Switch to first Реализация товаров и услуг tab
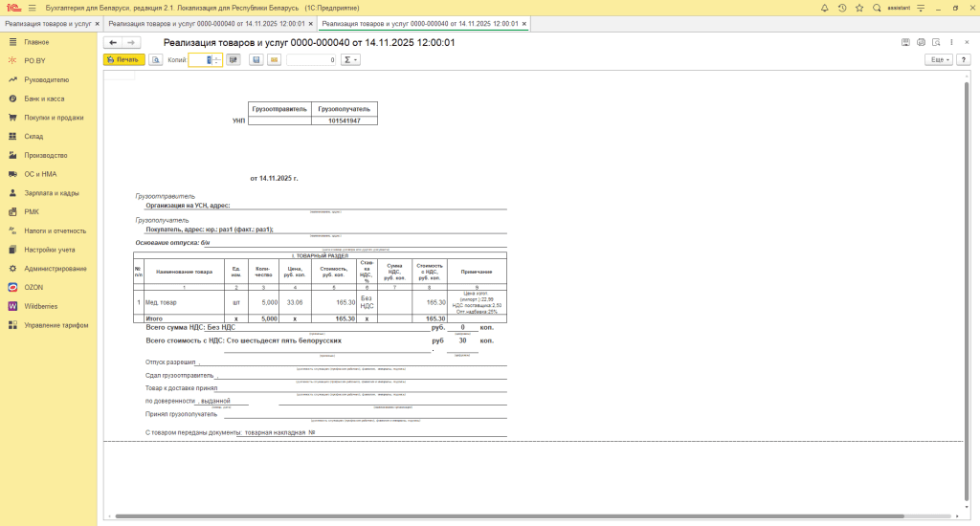Screen dimensions: 980x526 click(x=48, y=23)
